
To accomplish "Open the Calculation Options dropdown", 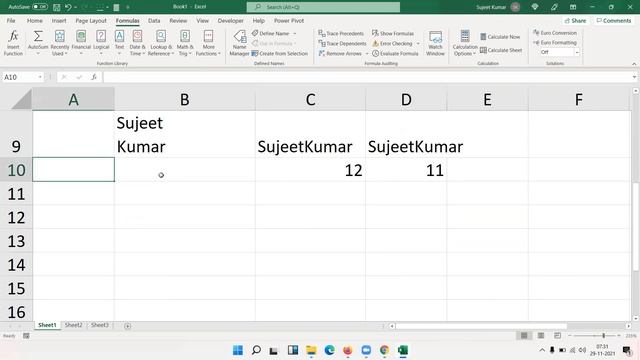I will (464, 43).
